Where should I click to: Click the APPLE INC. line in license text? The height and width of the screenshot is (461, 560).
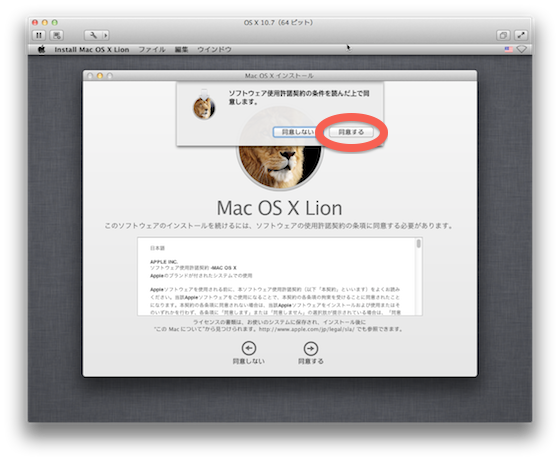164,262
